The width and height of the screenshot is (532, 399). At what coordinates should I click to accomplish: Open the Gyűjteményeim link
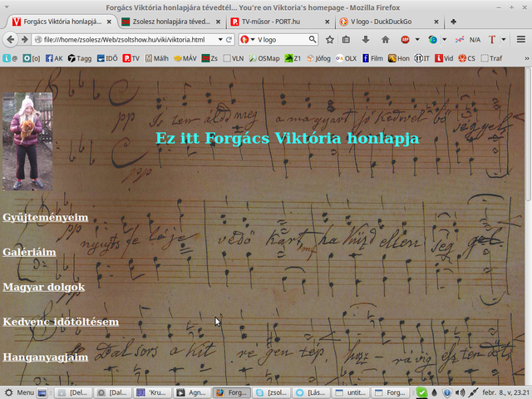pos(46,217)
